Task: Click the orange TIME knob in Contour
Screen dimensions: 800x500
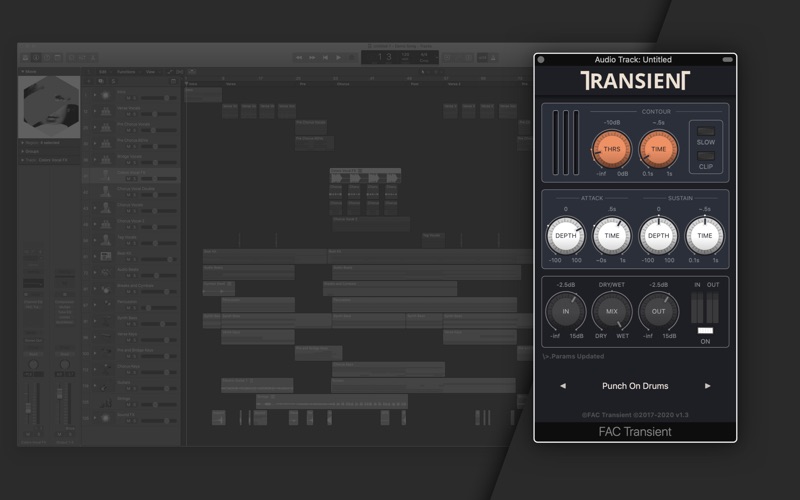Action: pos(659,149)
